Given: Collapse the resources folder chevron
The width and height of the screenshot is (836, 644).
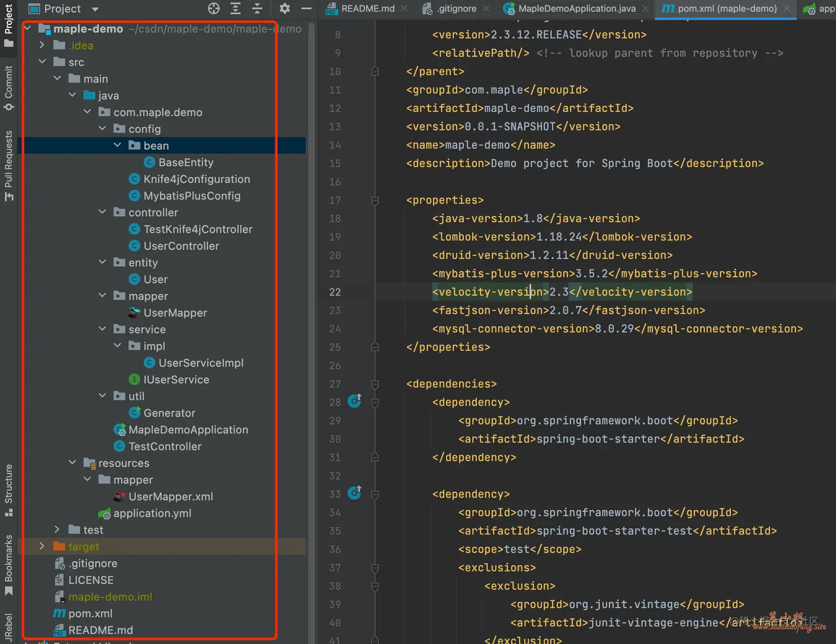Looking at the screenshot, I should point(72,463).
